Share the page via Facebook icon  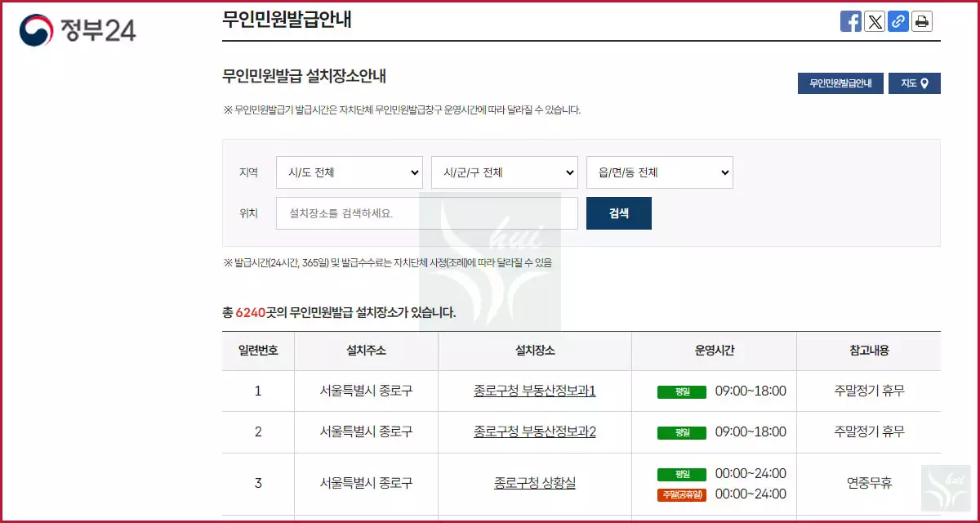pyautogui.click(x=851, y=21)
